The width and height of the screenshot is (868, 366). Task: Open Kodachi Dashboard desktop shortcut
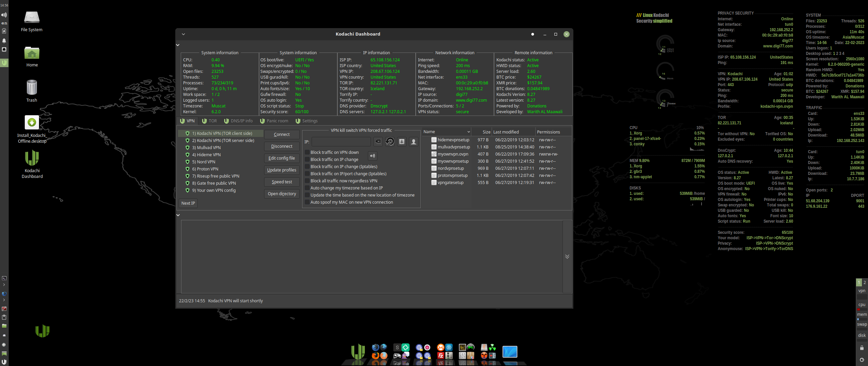(x=32, y=164)
